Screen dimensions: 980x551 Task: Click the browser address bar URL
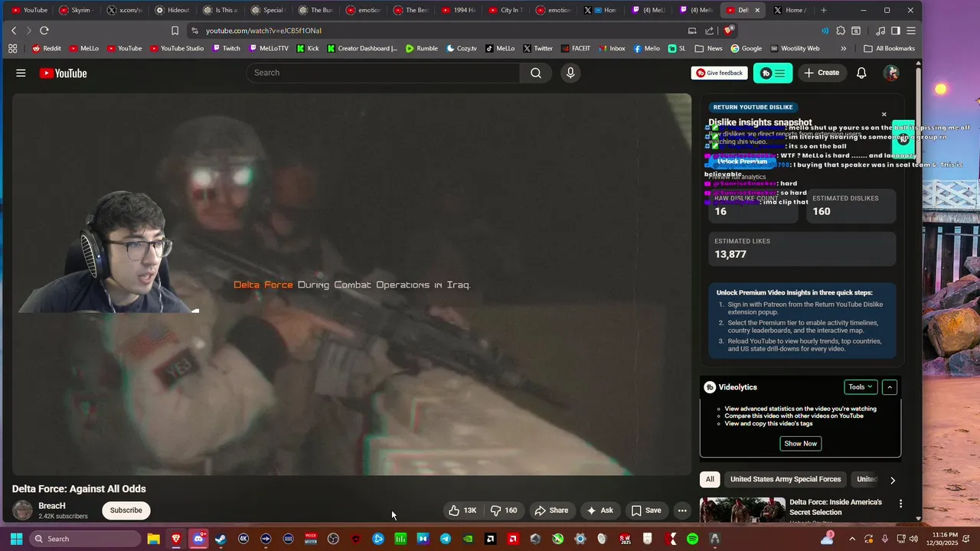[263, 31]
